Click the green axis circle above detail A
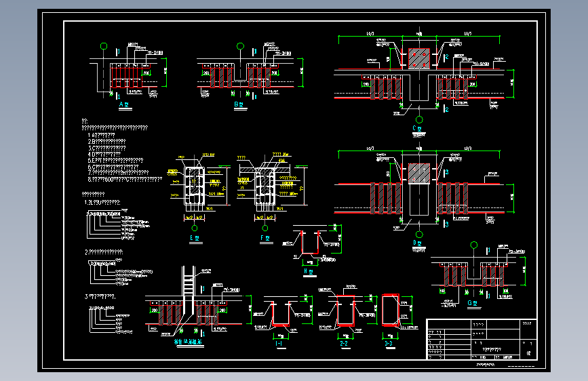588x381 pixels. tap(104, 46)
